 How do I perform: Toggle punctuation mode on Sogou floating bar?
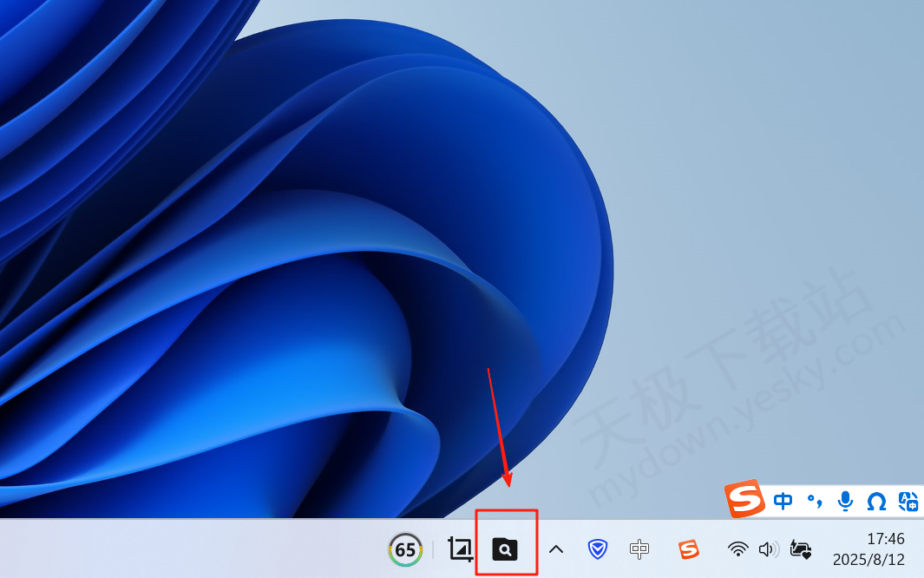click(x=814, y=501)
